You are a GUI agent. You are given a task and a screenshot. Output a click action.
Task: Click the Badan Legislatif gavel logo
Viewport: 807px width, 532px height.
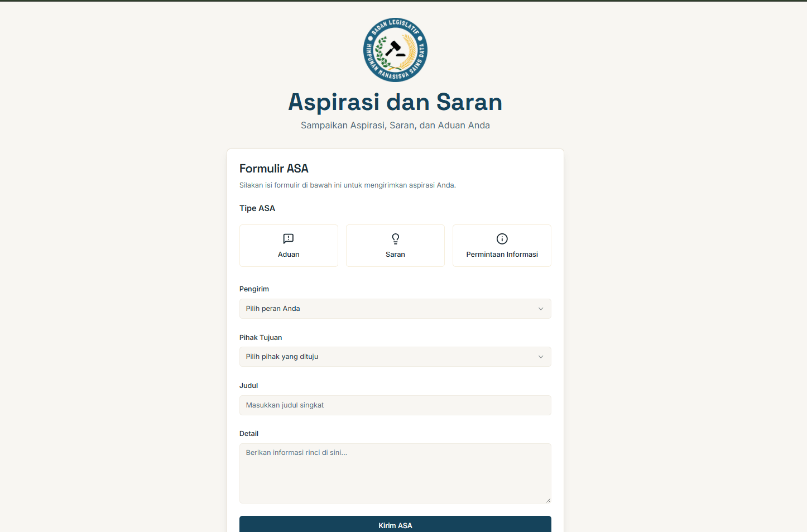(395, 49)
